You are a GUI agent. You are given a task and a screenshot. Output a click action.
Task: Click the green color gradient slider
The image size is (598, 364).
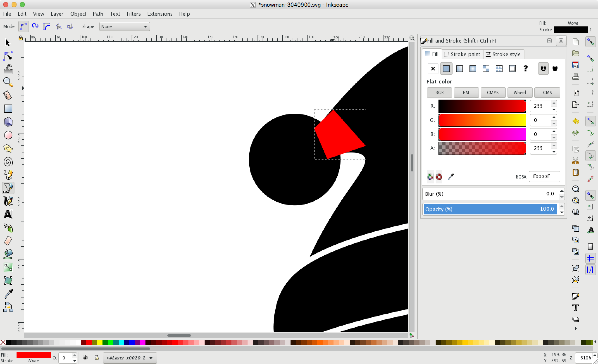(482, 120)
